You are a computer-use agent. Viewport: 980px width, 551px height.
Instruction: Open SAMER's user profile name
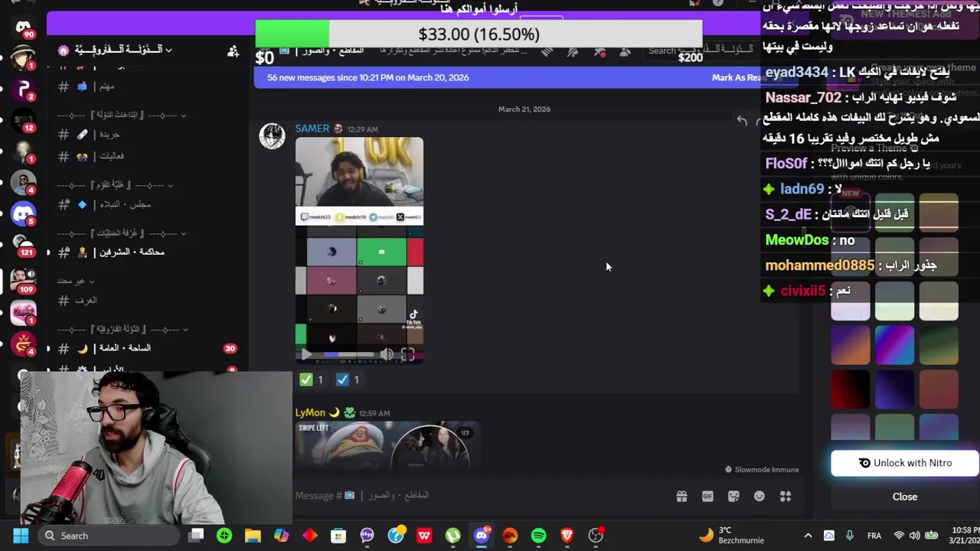[312, 129]
